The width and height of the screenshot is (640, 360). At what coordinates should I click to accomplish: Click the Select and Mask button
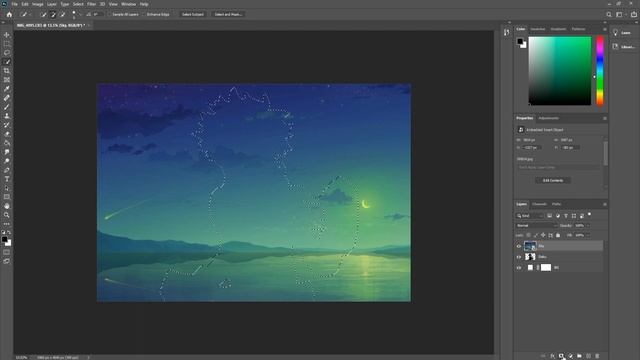[228, 14]
